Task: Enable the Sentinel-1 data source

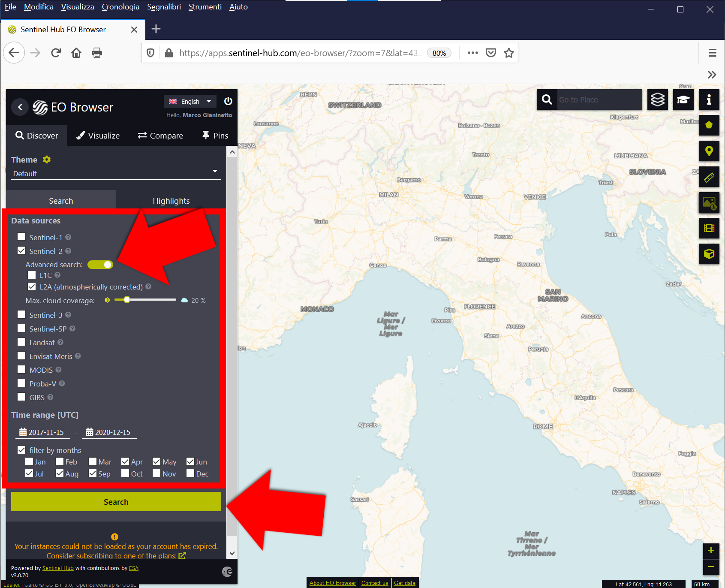Action: coord(21,237)
